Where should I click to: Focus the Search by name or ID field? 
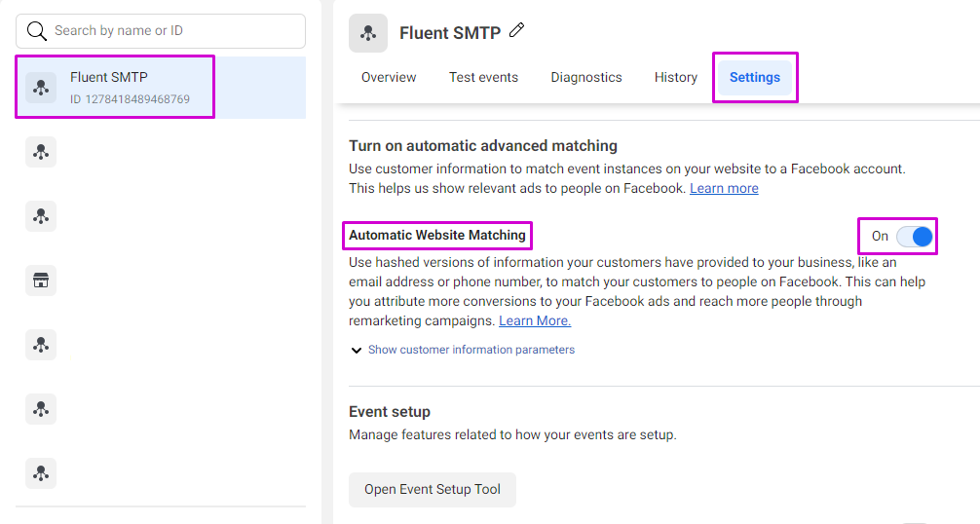[161, 31]
